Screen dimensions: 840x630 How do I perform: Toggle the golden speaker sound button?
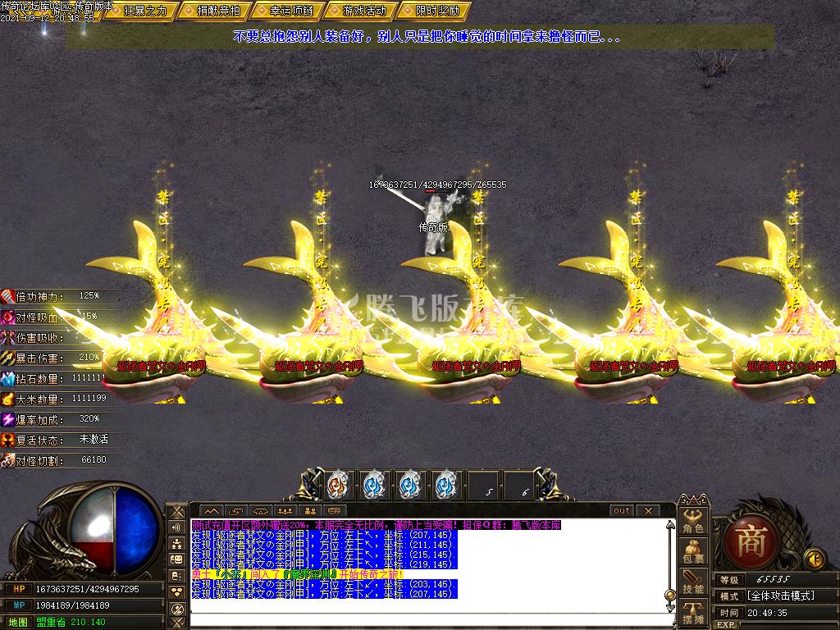tap(815, 559)
